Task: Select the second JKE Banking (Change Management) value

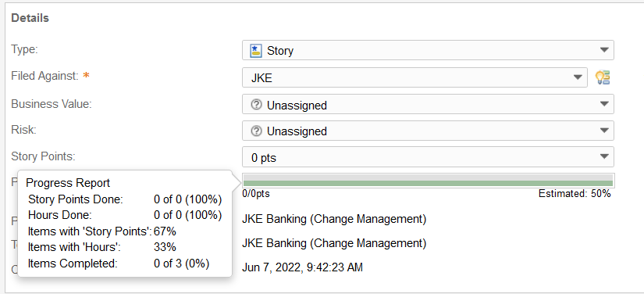Action: click(x=334, y=243)
